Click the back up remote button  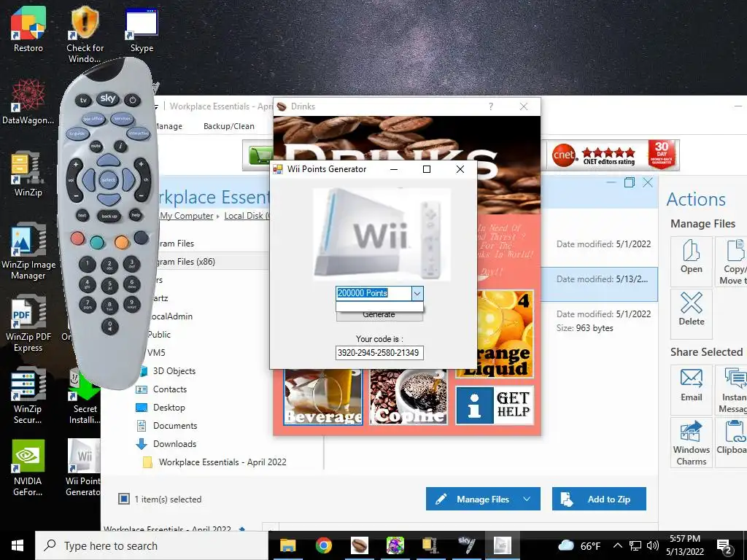109,216
